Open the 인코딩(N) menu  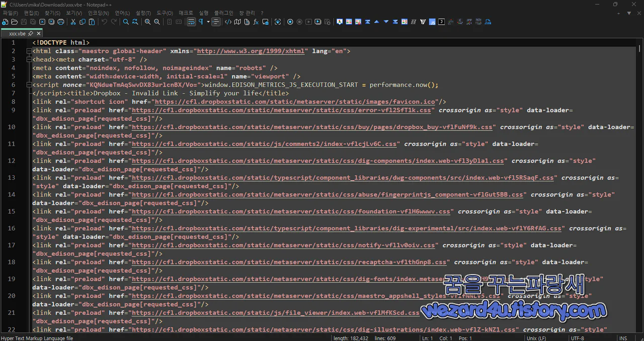click(98, 13)
